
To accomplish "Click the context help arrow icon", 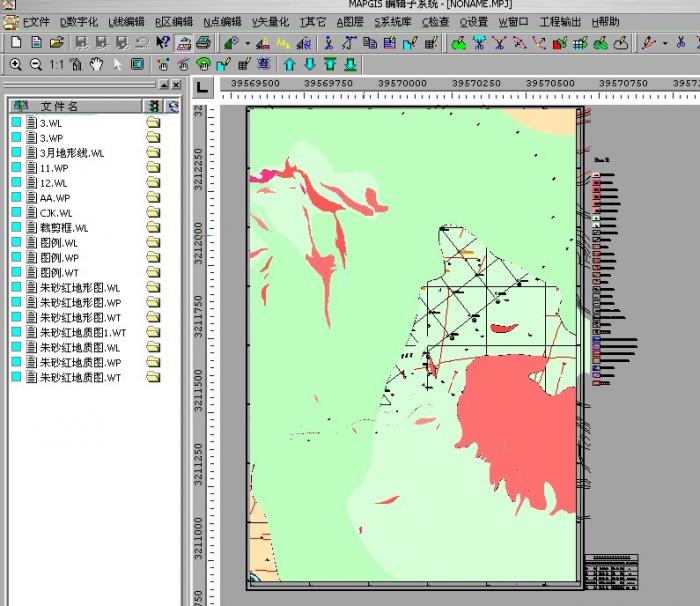I will pyautogui.click(x=163, y=43).
